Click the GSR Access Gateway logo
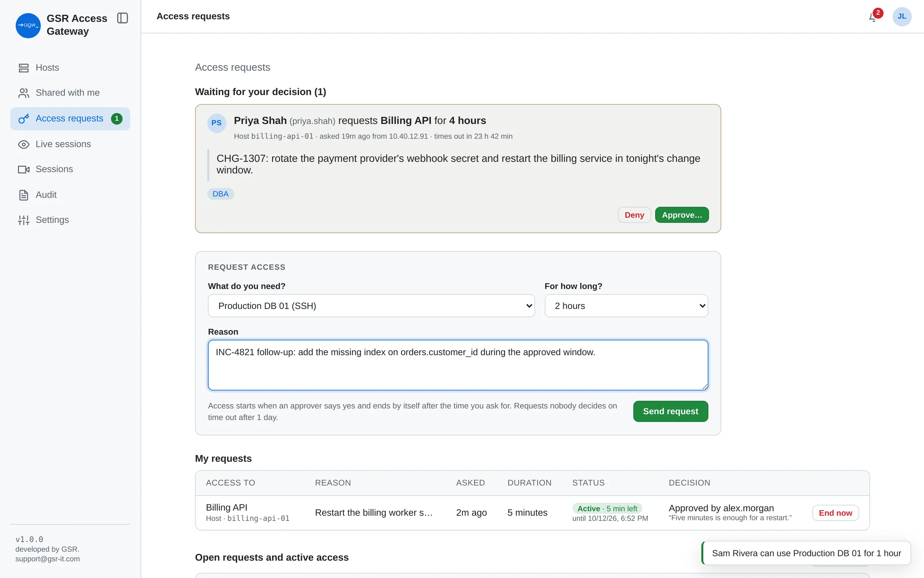 tap(28, 25)
